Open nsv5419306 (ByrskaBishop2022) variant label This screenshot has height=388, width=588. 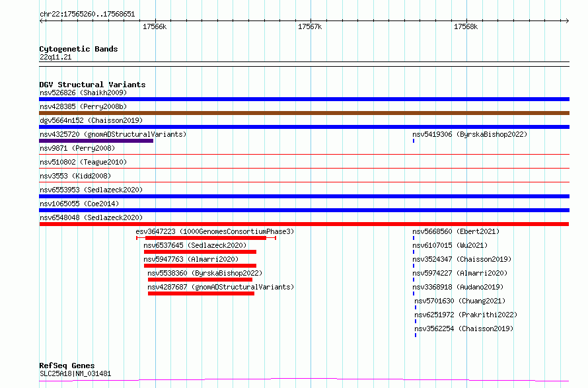[x=470, y=134]
